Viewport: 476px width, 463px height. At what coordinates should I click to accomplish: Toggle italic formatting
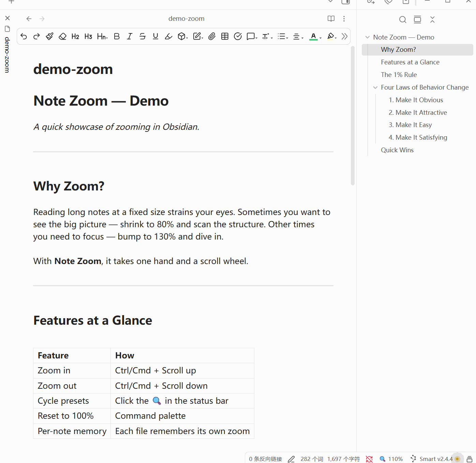[130, 36]
